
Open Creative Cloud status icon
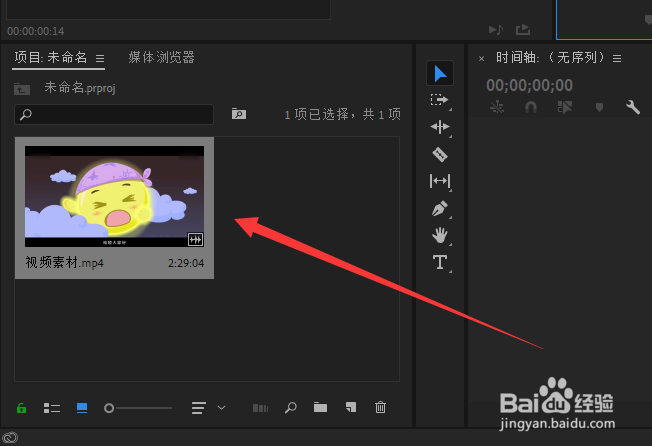pyautogui.click(x=10, y=438)
